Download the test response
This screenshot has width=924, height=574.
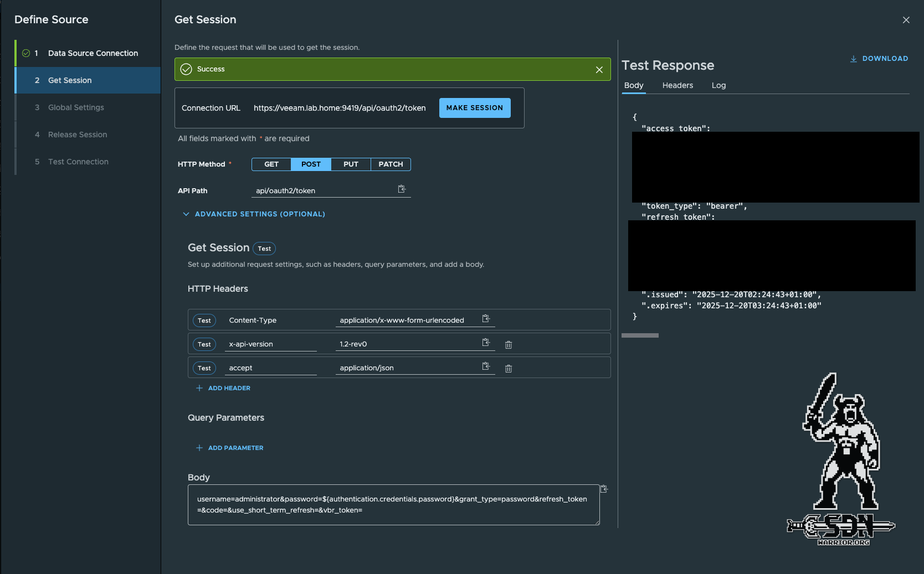point(879,59)
